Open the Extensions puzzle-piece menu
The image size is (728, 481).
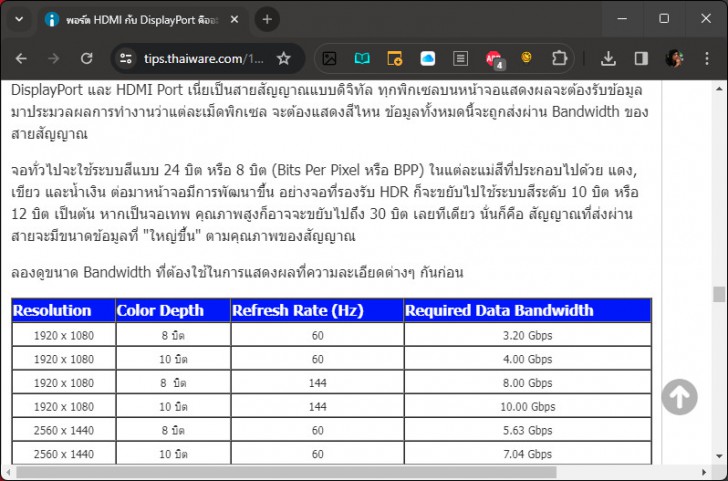[559, 58]
